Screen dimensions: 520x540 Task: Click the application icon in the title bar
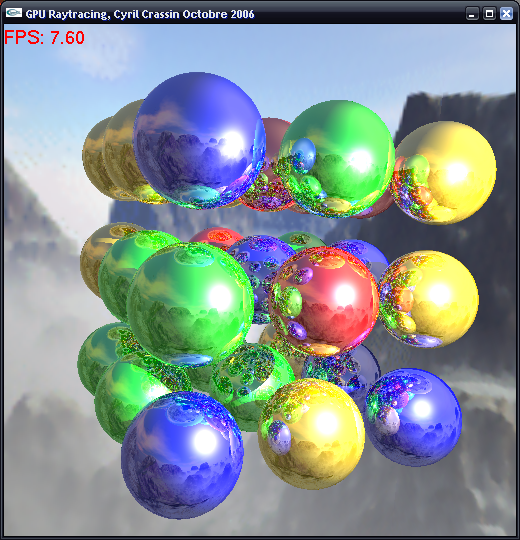pyautogui.click(x=14, y=13)
